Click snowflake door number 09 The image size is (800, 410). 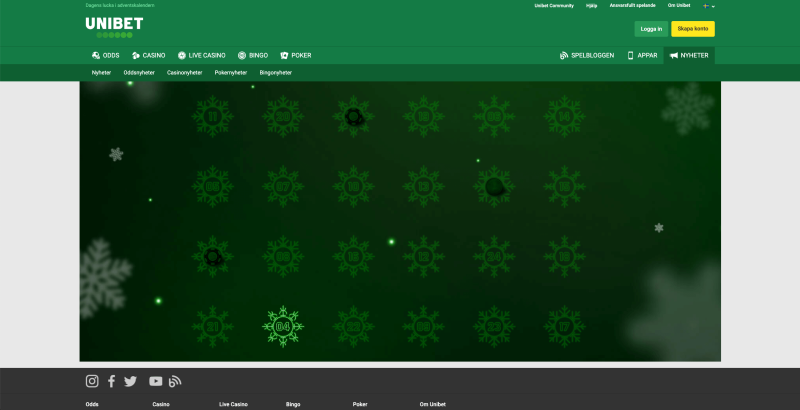click(423, 326)
